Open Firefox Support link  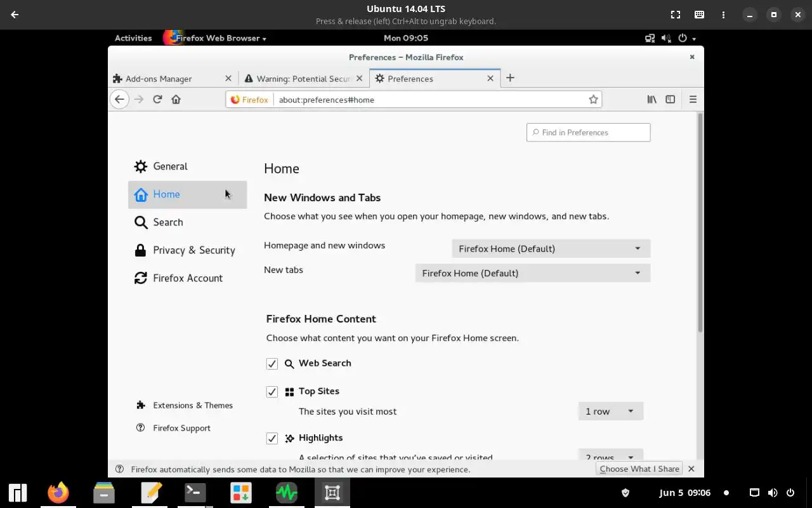[x=174, y=428]
